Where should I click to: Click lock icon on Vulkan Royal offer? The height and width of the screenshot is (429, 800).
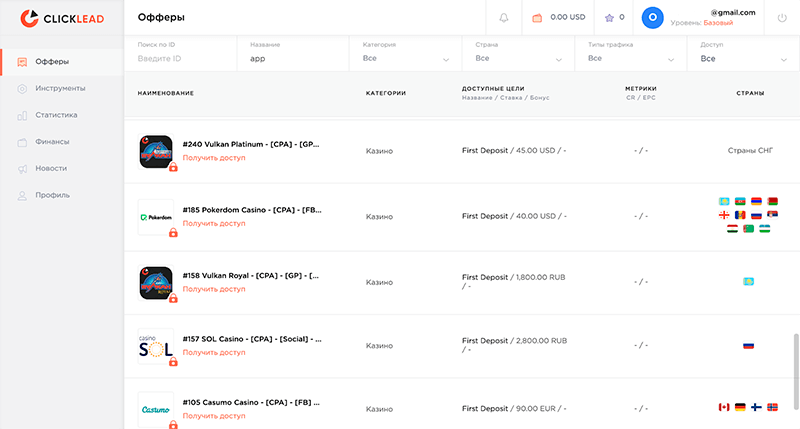173,298
